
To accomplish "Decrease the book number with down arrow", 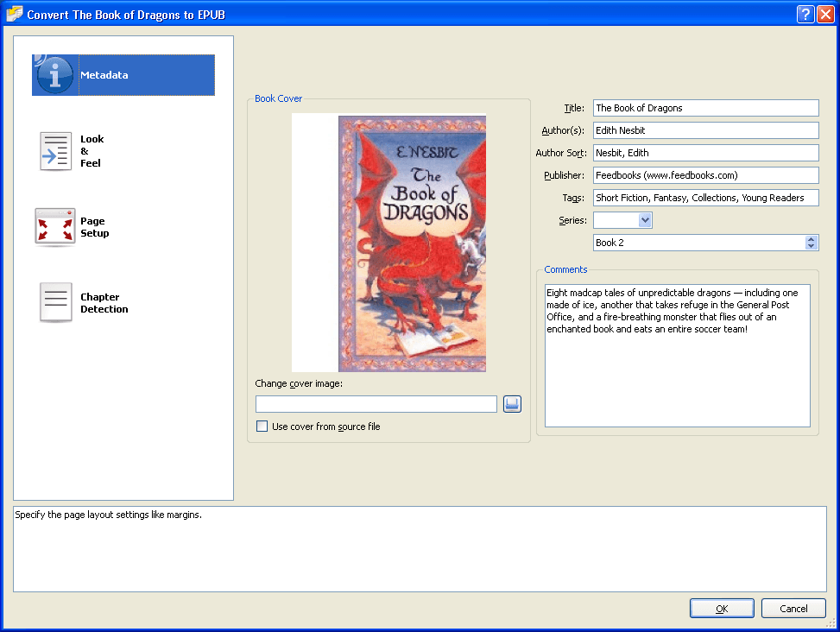I will [811, 246].
